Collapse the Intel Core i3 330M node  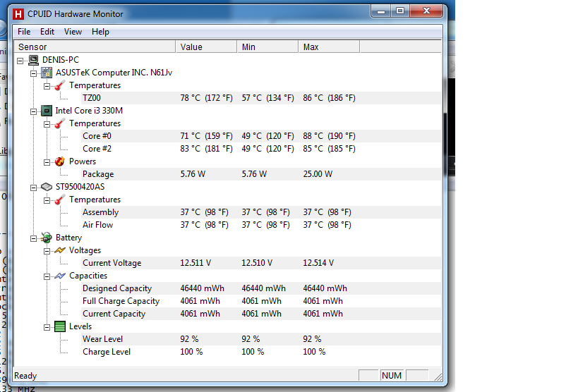coord(34,111)
